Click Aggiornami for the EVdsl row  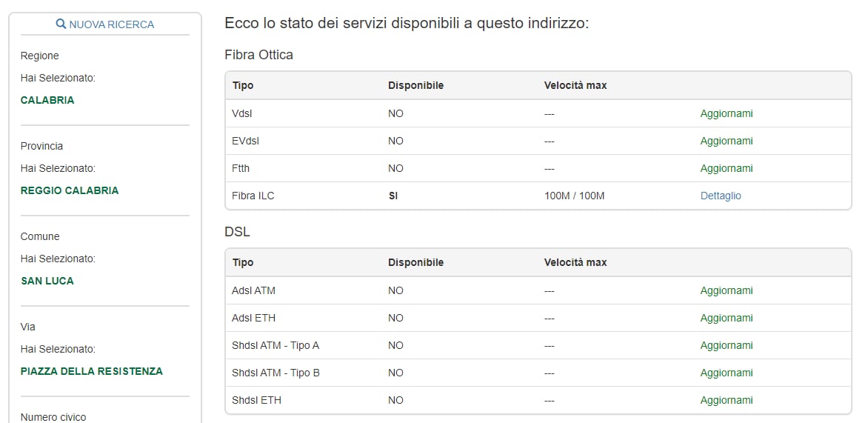pos(726,141)
